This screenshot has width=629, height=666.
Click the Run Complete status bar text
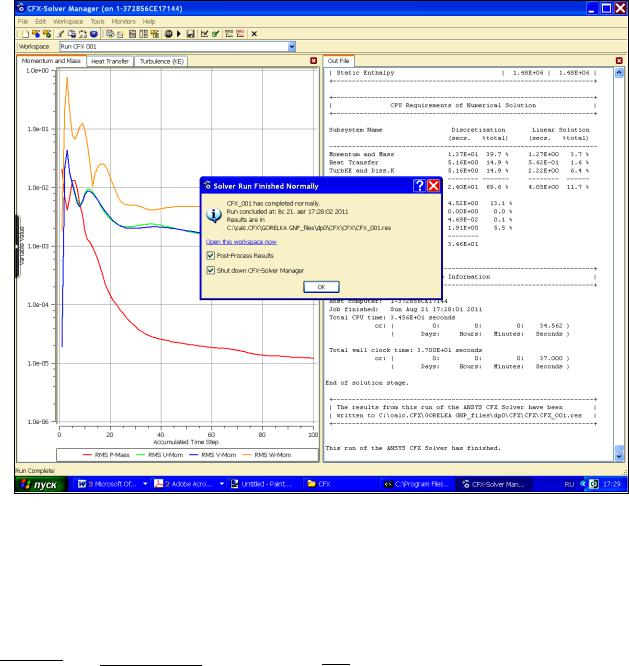35,471
